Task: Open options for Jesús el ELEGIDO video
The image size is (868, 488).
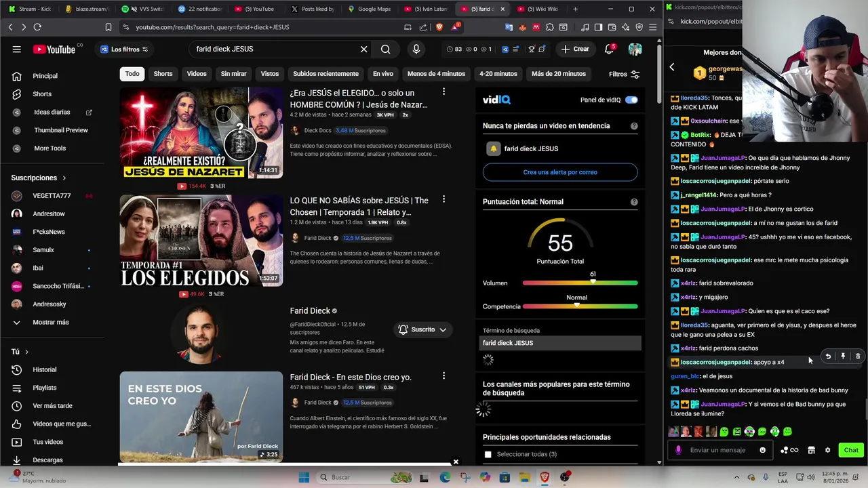Action: click(x=443, y=91)
